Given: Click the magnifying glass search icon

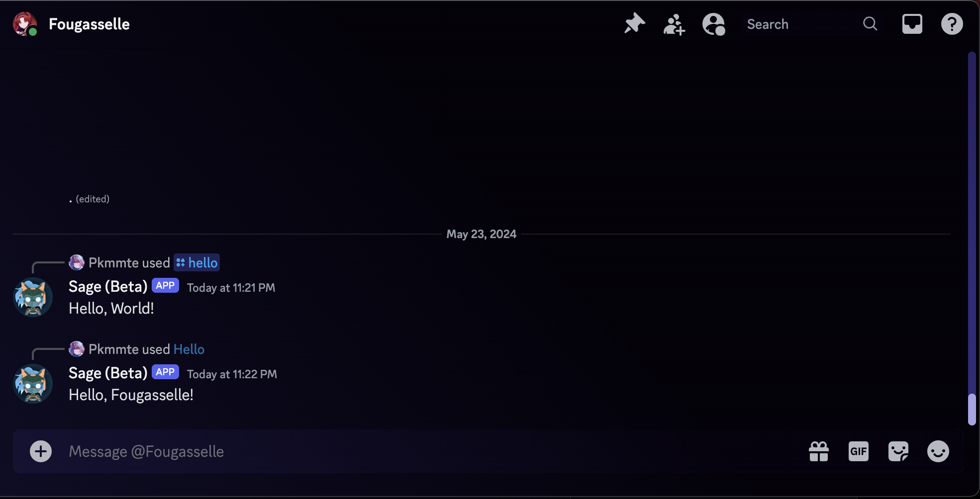Looking at the screenshot, I should coord(870,24).
